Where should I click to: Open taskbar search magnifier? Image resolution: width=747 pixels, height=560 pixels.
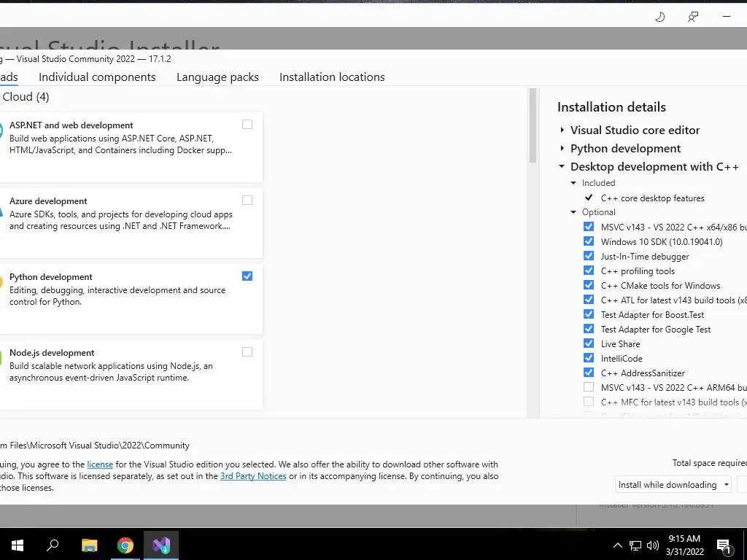tap(53, 545)
